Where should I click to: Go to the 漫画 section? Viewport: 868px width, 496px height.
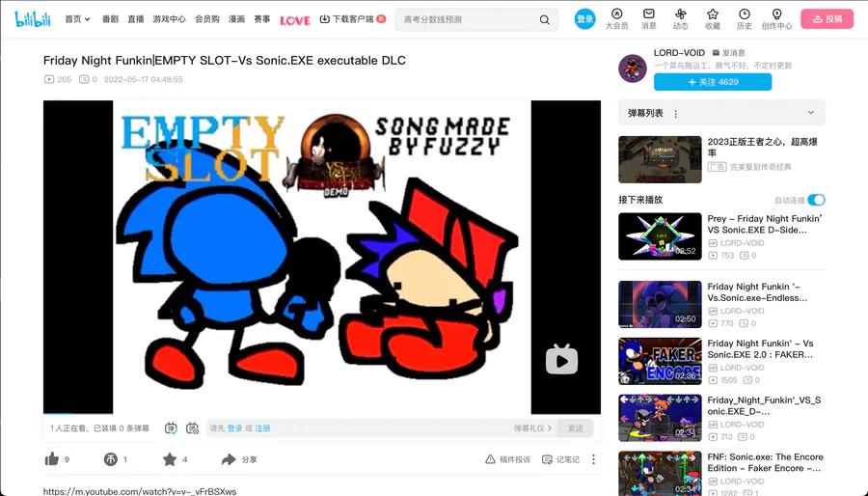click(236, 19)
